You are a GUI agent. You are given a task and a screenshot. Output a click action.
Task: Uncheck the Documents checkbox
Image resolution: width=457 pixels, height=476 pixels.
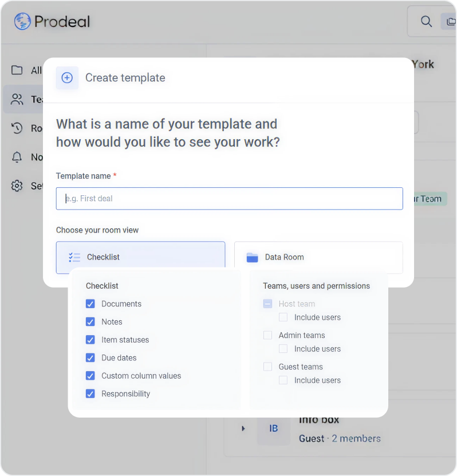90,304
